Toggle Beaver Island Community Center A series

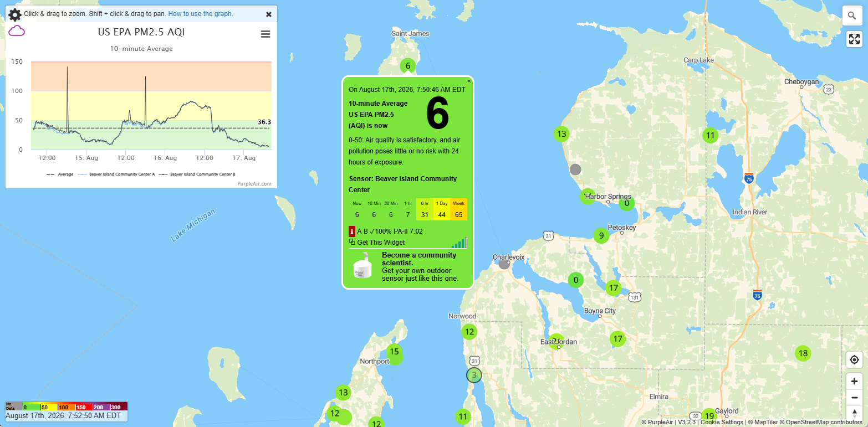116,174
